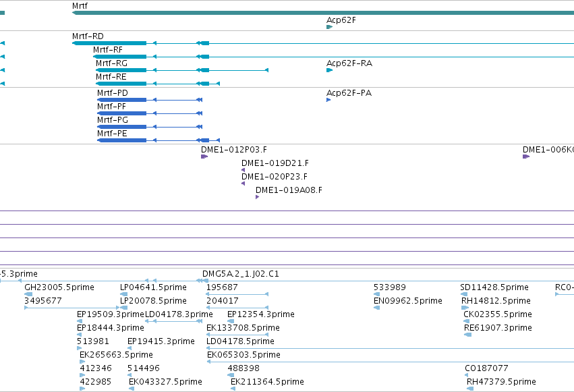Viewport: 574px width, 392px height.
Task: Select the EK065303.5prime label
Action: tap(243, 355)
